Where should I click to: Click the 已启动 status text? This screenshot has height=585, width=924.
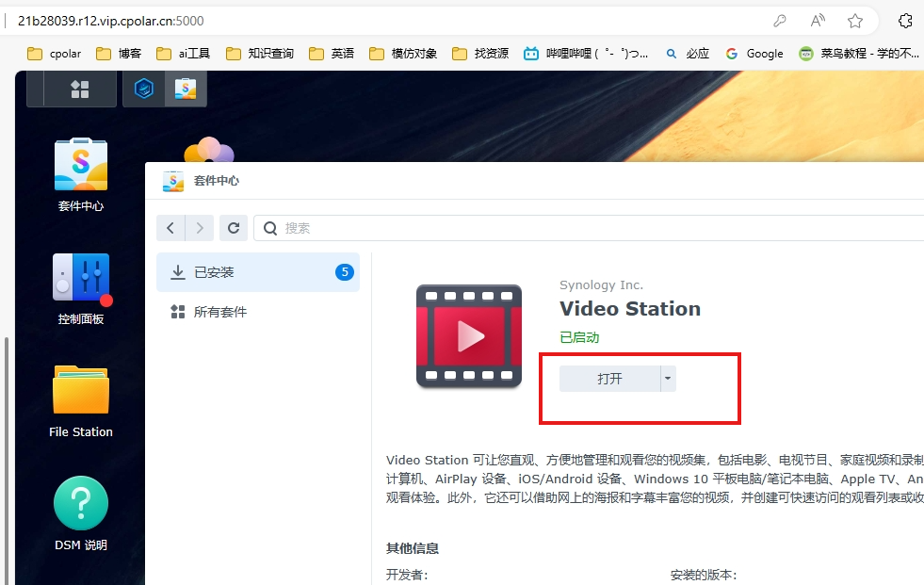point(579,337)
